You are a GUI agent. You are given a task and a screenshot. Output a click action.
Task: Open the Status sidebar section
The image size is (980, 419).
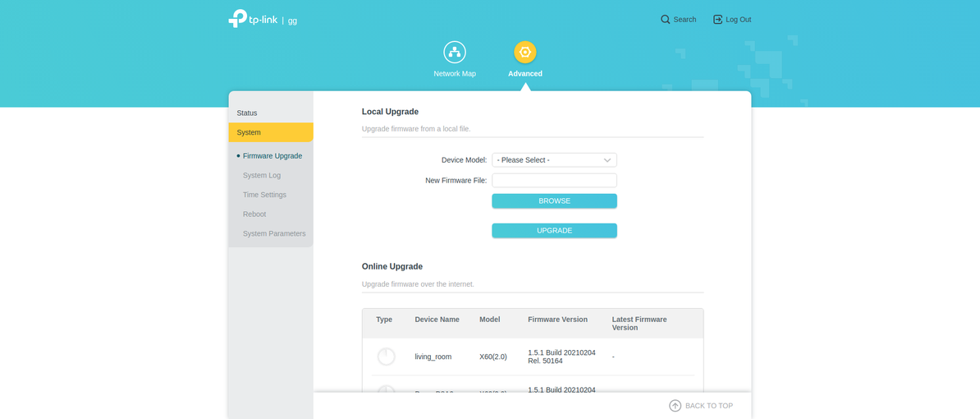(x=247, y=113)
